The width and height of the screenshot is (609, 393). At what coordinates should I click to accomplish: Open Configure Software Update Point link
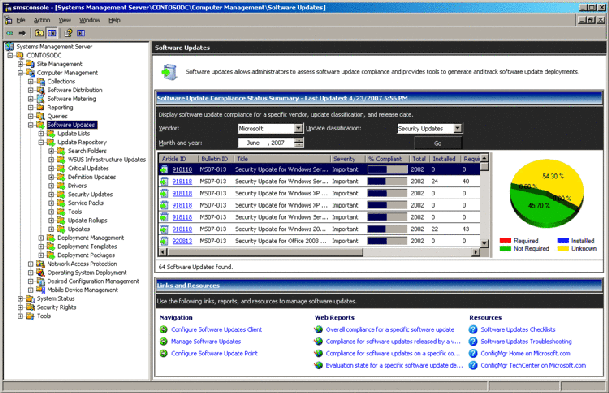pos(214,353)
